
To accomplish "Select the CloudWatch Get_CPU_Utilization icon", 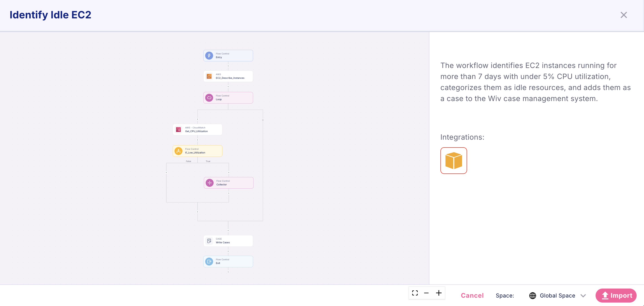I will 179,130.
